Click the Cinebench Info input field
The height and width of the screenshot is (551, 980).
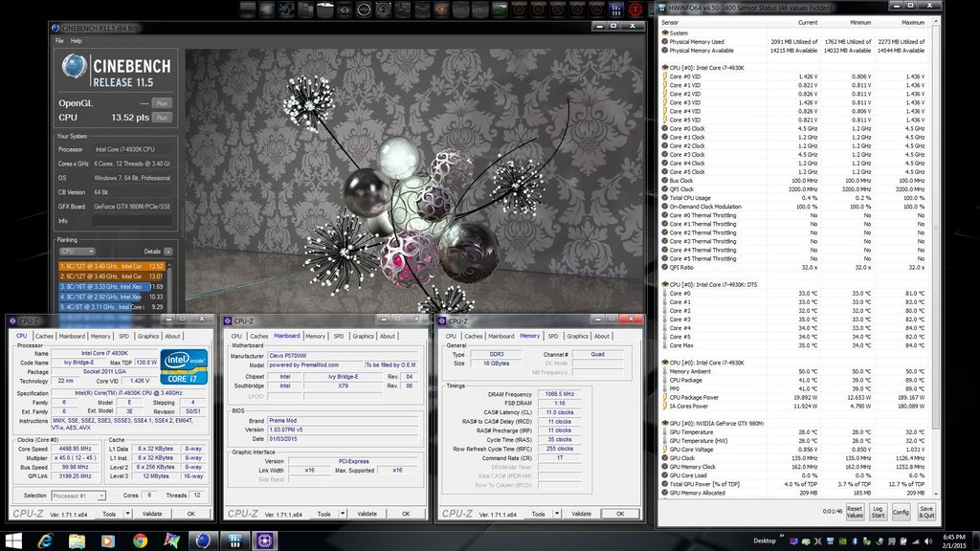[132, 219]
